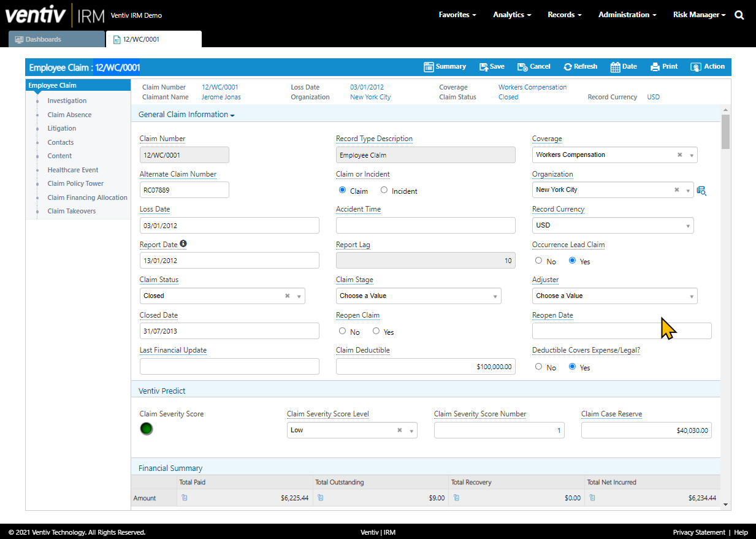
Task: Click the search magnifier icon in top bar
Action: [x=739, y=15]
